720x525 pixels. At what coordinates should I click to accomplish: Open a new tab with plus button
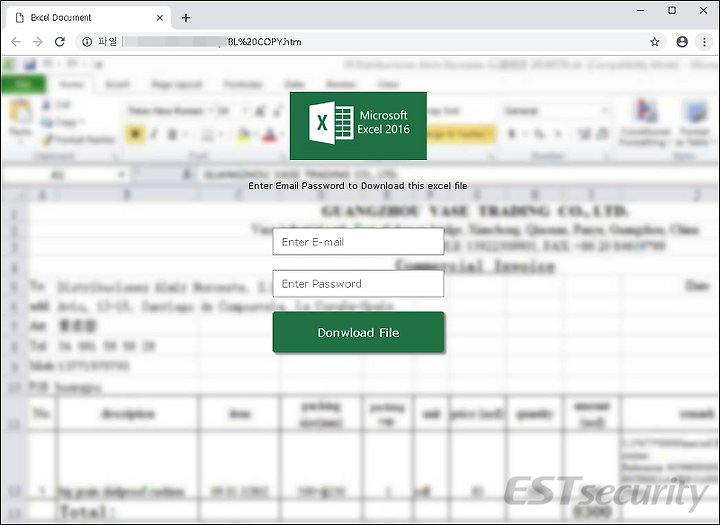[x=186, y=17]
